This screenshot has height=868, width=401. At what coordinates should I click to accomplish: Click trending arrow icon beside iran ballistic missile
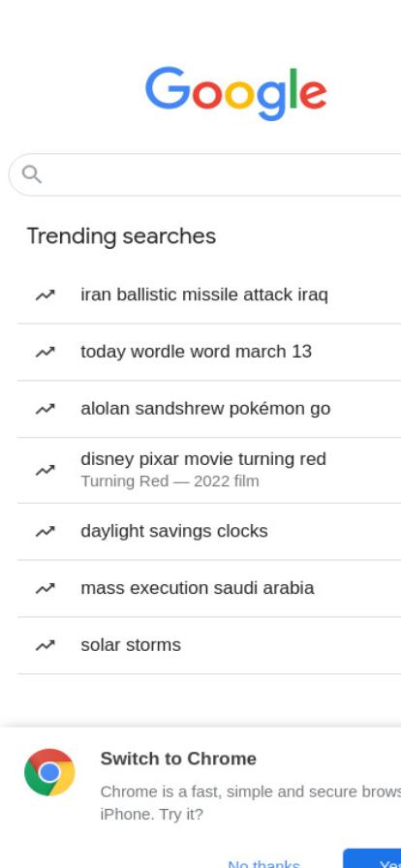[45, 295]
